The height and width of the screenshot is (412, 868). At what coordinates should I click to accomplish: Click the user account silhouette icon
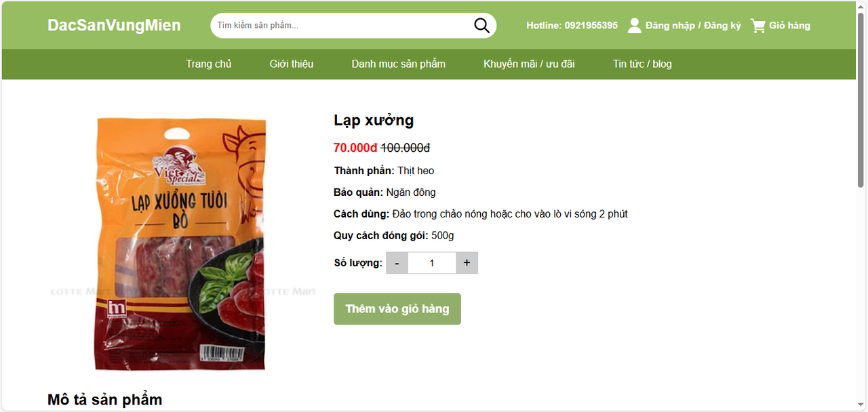click(634, 26)
